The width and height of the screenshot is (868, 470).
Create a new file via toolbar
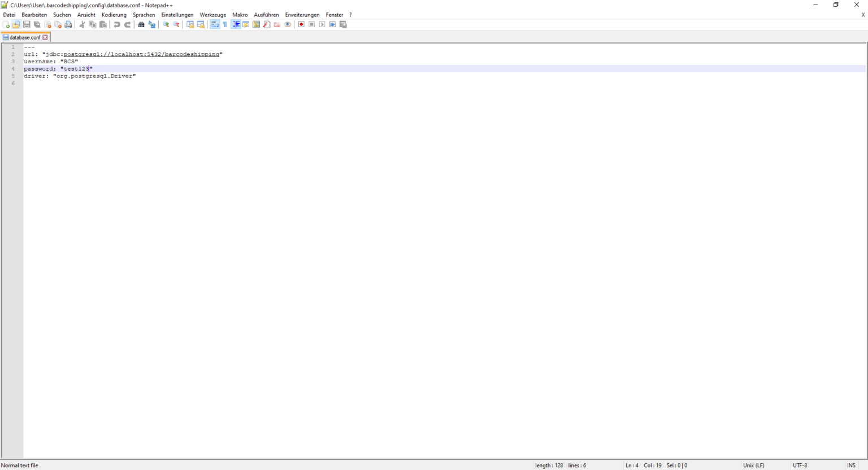(6, 25)
